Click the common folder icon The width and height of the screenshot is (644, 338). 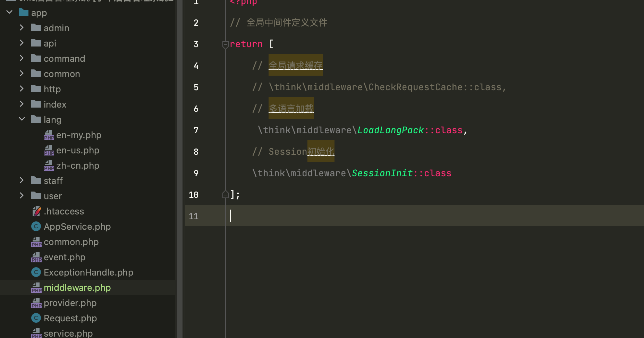click(x=36, y=74)
